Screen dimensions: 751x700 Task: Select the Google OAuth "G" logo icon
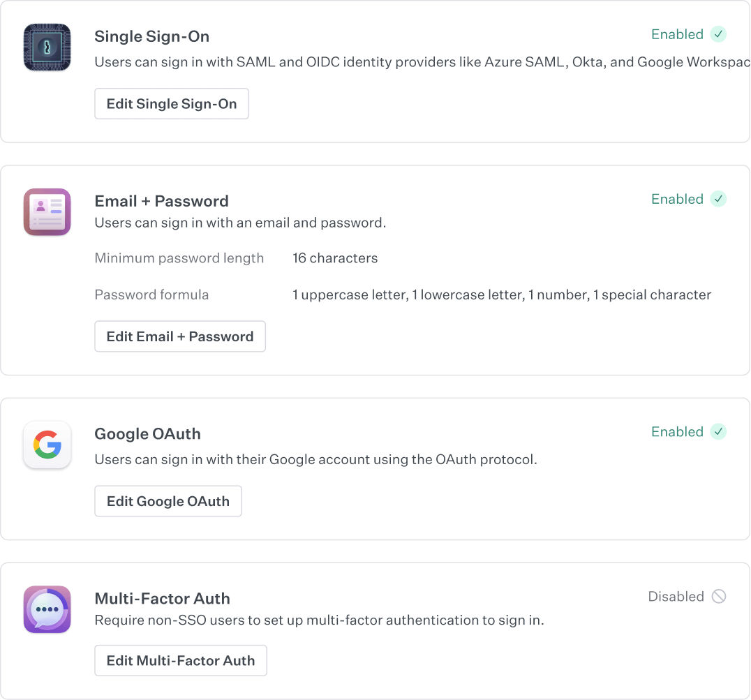(47, 444)
